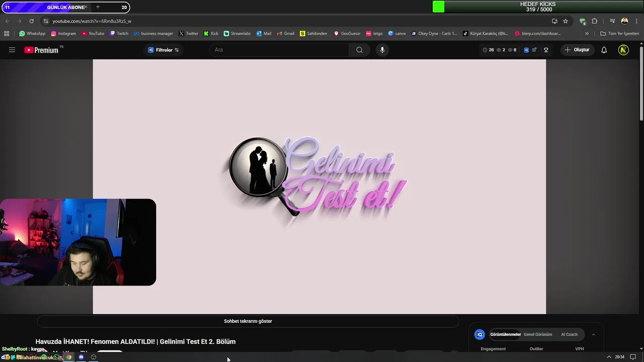This screenshot has height=362, width=644.
Task: Open the Tüm Yer İşaretleri folder
Action: click(x=619, y=34)
